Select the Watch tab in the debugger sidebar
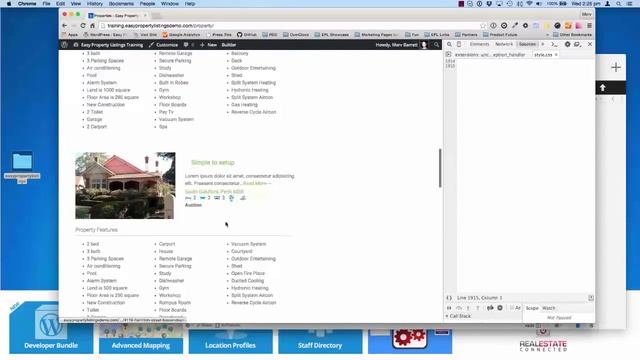Viewport: 640px width, 360px height. (549, 308)
